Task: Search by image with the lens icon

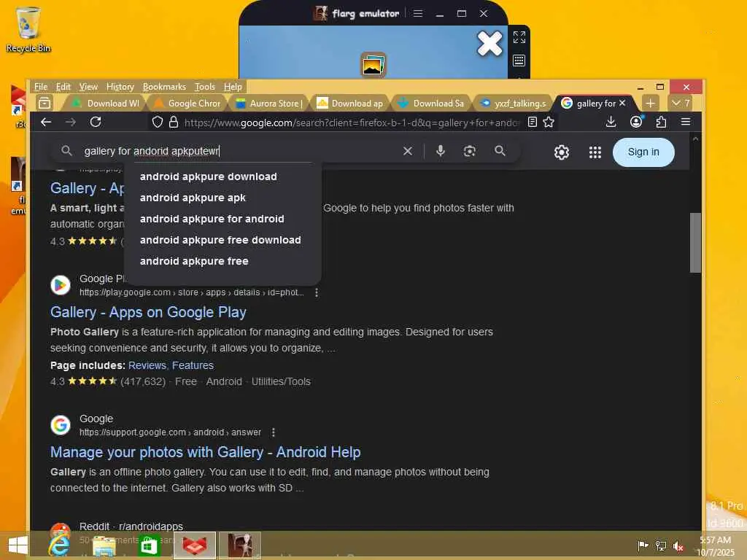Action: 470,151
